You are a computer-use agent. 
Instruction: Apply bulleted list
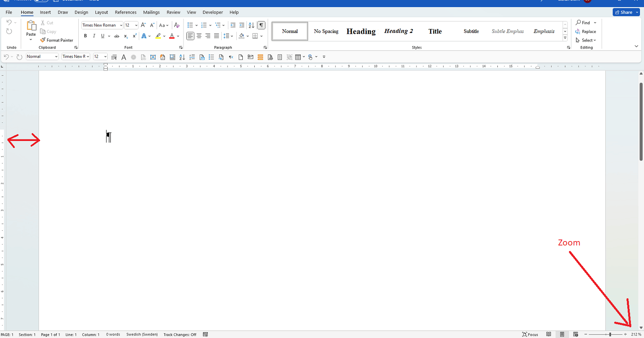pyautogui.click(x=190, y=25)
